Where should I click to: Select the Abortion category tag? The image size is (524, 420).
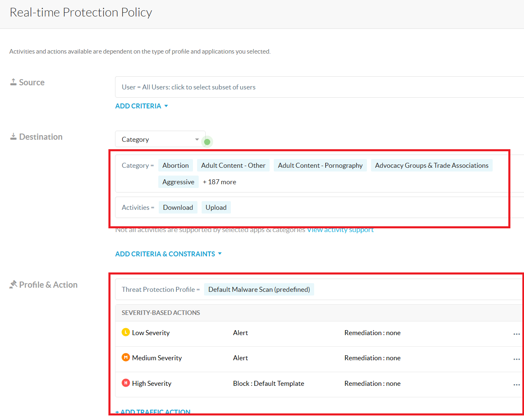tap(175, 165)
